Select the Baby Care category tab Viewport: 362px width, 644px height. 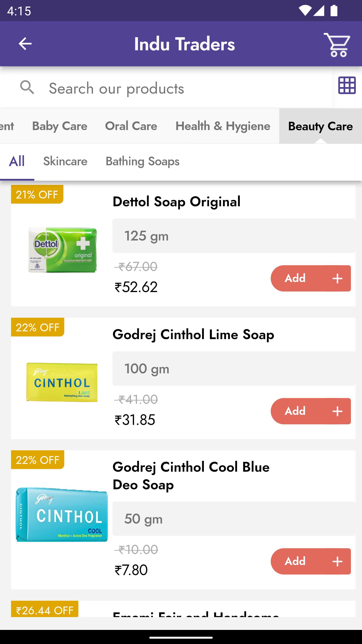[60, 126]
